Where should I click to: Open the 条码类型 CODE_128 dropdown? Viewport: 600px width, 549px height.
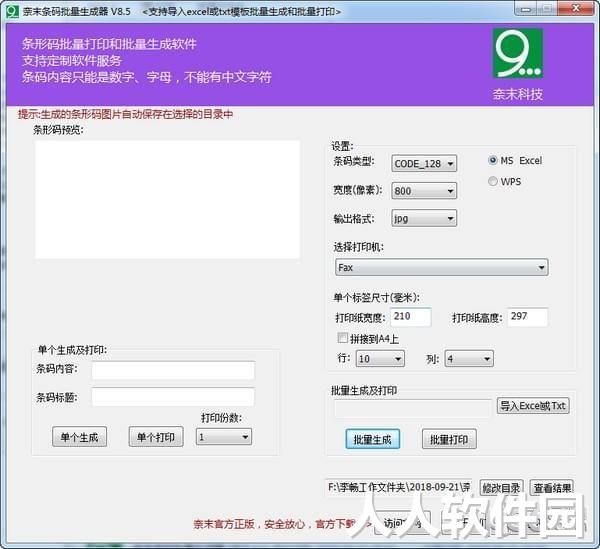(424, 163)
